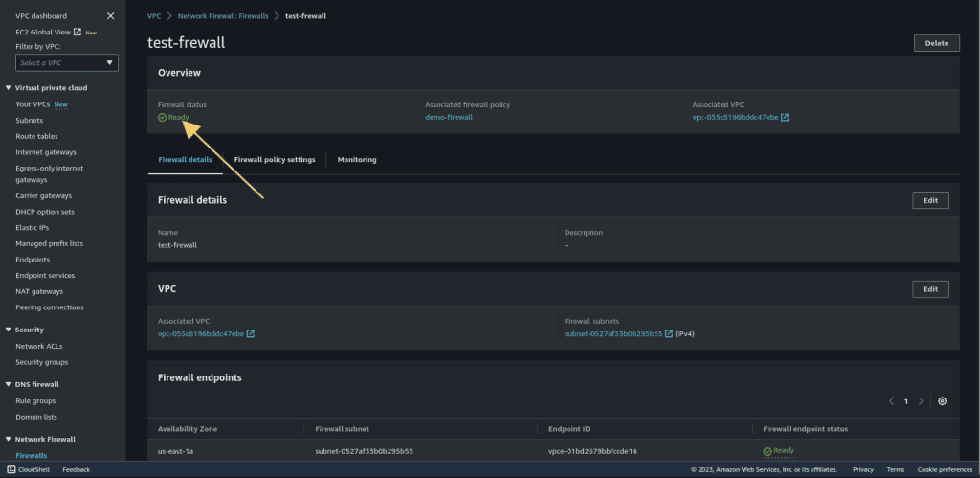Viewport: 980px width, 478px height.
Task: Open firewall subnet subnet-0527af33b0b295b55 link
Action: 613,334
